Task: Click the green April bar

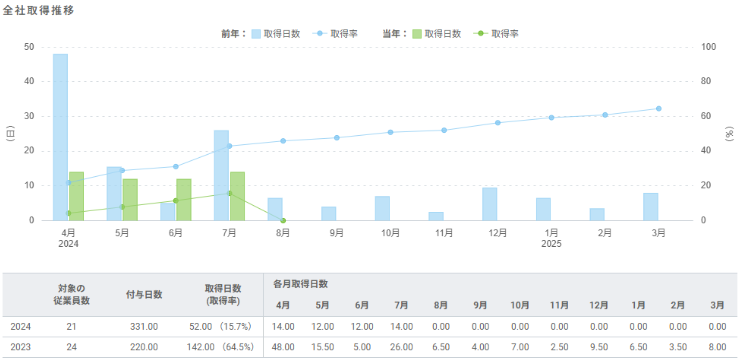Action: (76, 196)
